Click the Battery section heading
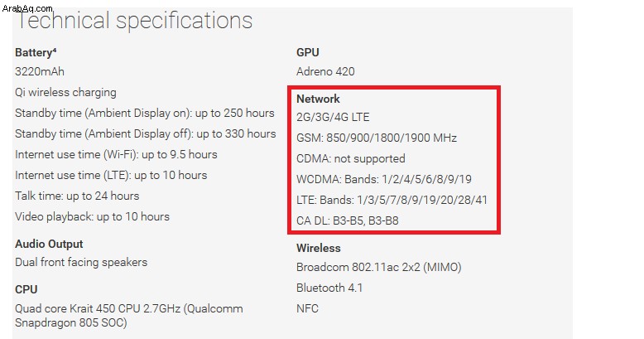The width and height of the screenshot is (644, 339). (36, 53)
